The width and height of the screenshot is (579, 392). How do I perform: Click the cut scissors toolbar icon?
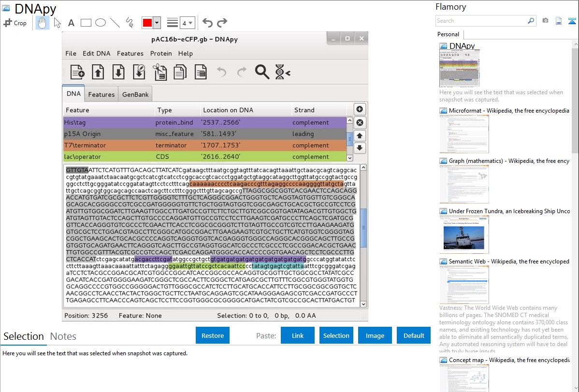[x=160, y=72]
